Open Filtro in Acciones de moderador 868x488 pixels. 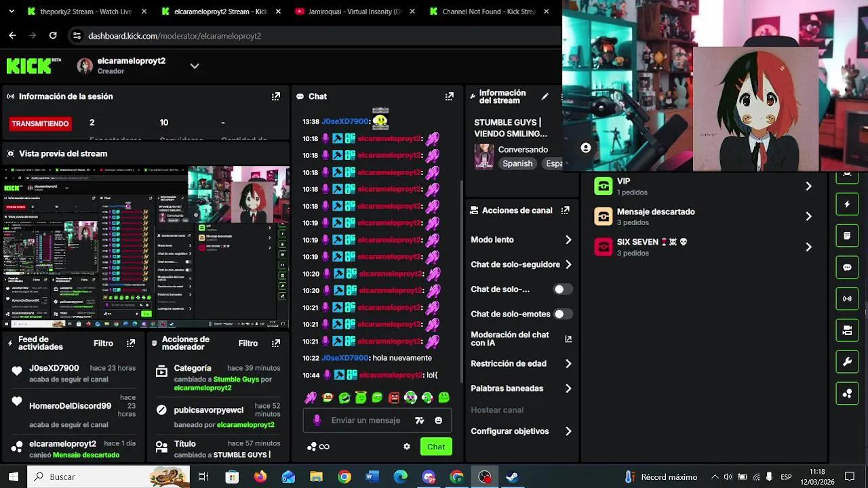pos(248,344)
